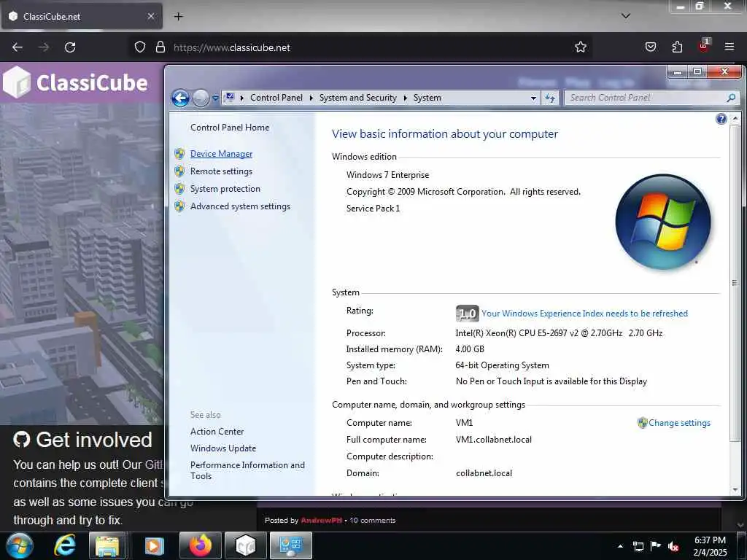This screenshot has height=560, width=747.
Task: Select the ClassiCube.net browser tab
Action: pyautogui.click(x=82, y=16)
